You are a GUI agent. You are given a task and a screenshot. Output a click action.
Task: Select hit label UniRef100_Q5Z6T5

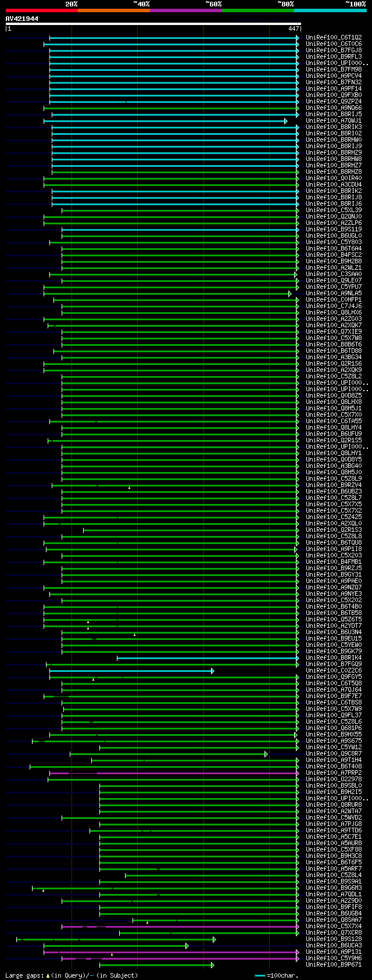(334, 619)
